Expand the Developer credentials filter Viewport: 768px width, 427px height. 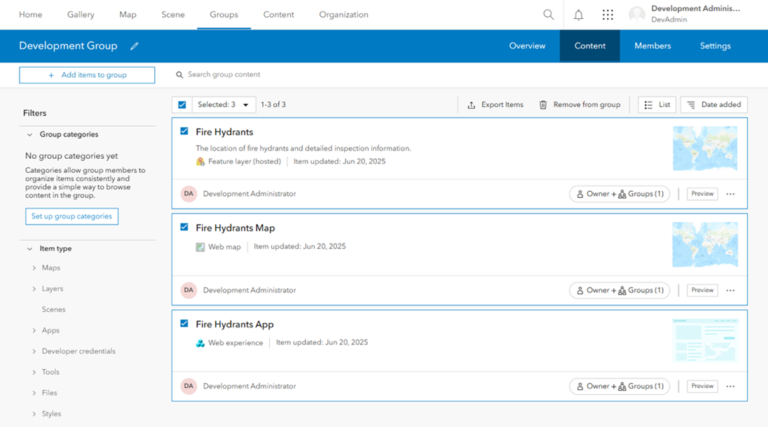point(34,352)
